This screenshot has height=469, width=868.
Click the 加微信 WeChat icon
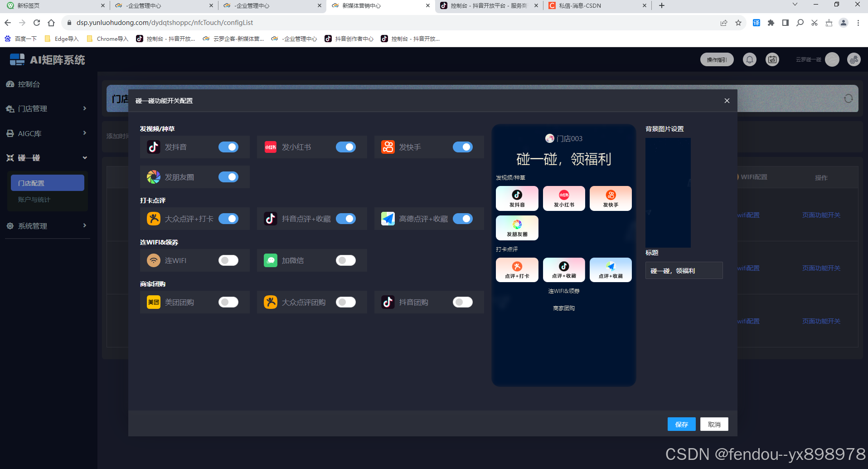(x=271, y=260)
